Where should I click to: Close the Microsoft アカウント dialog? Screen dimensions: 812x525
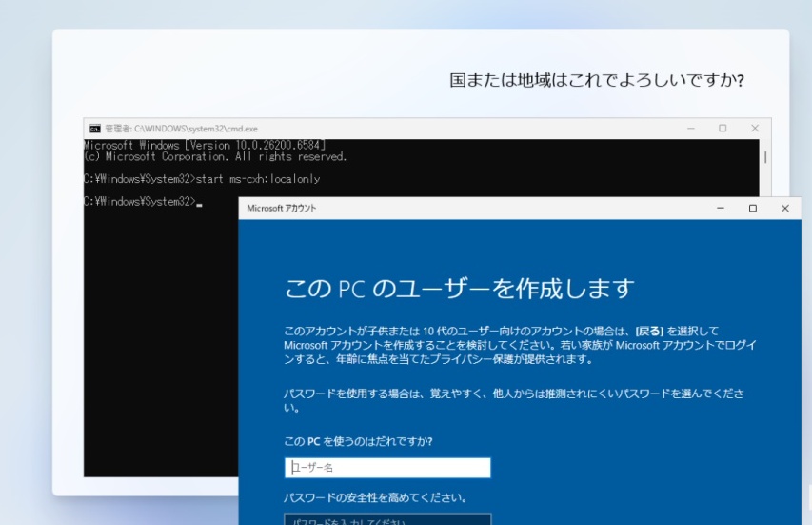(784, 208)
